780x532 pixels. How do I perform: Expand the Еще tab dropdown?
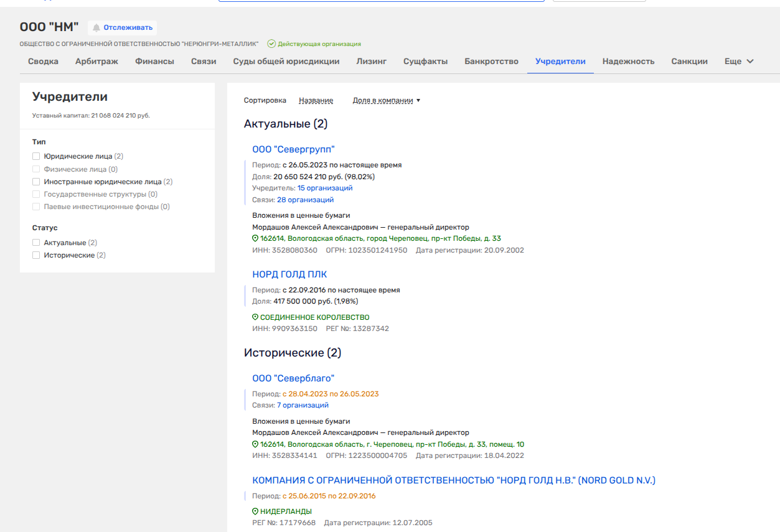739,62
